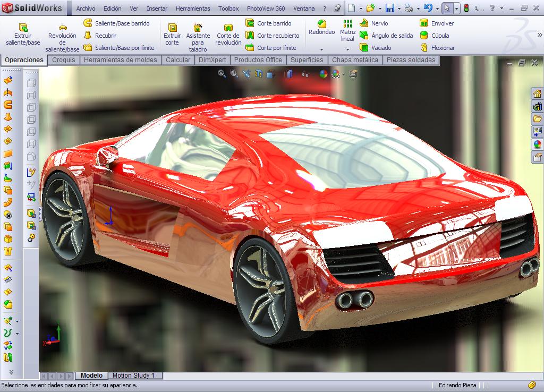The height and width of the screenshot is (392, 544).
Task: Click the tab-scroll arrows beside Modelo tab
Action: pyautogui.click(x=57, y=376)
